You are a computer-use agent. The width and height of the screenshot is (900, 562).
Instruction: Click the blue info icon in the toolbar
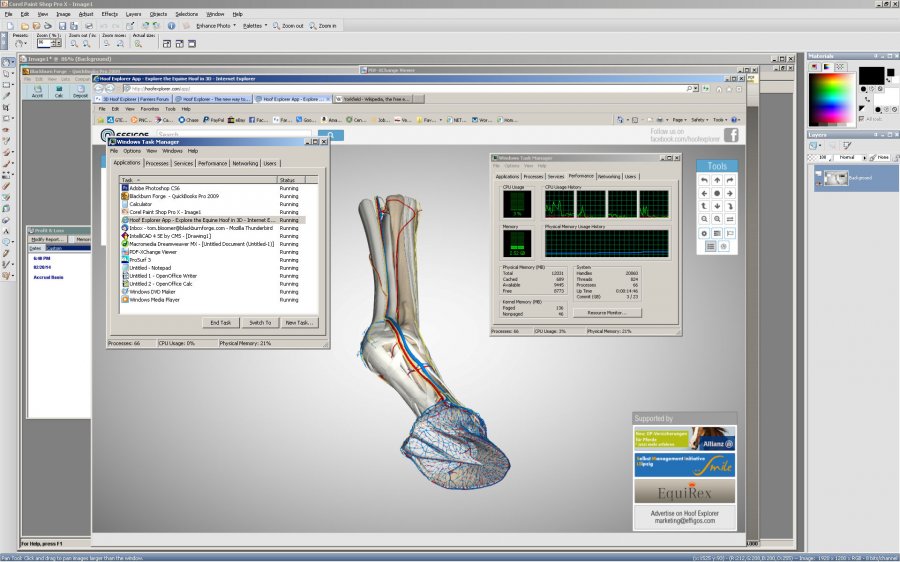171,26
